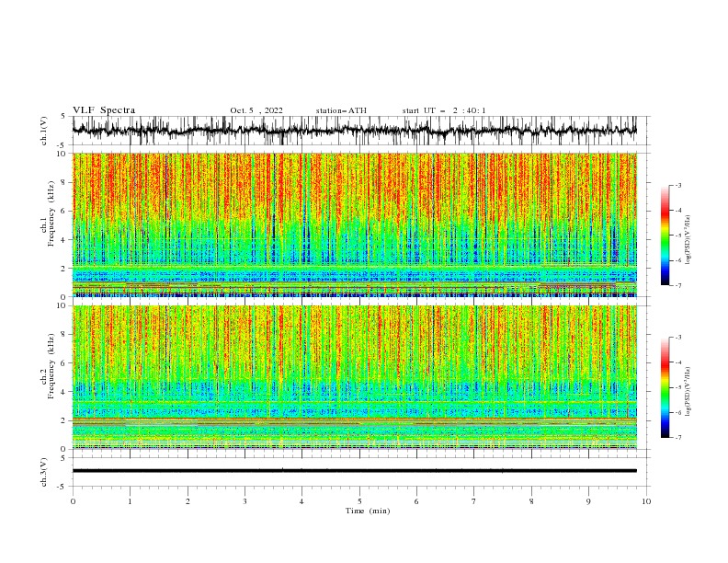Viewport: 728px width, 563px height.
Task: Click the ch.1 spectrogram color bar
Action: click(x=665, y=236)
